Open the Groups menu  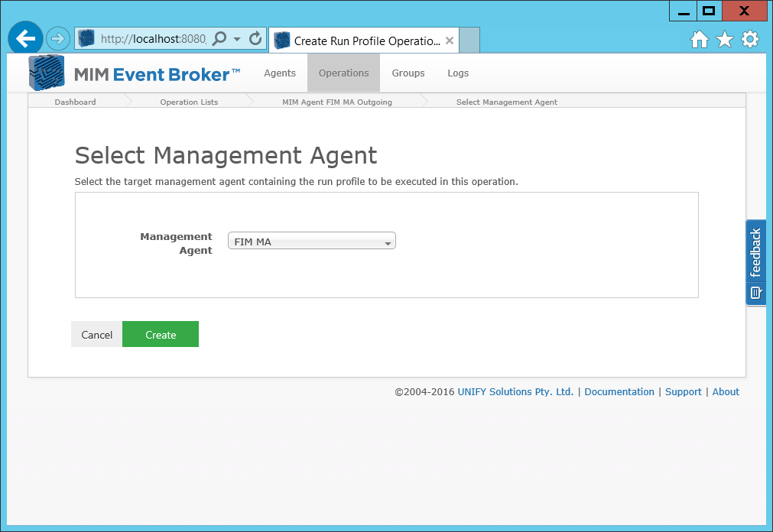pos(408,73)
